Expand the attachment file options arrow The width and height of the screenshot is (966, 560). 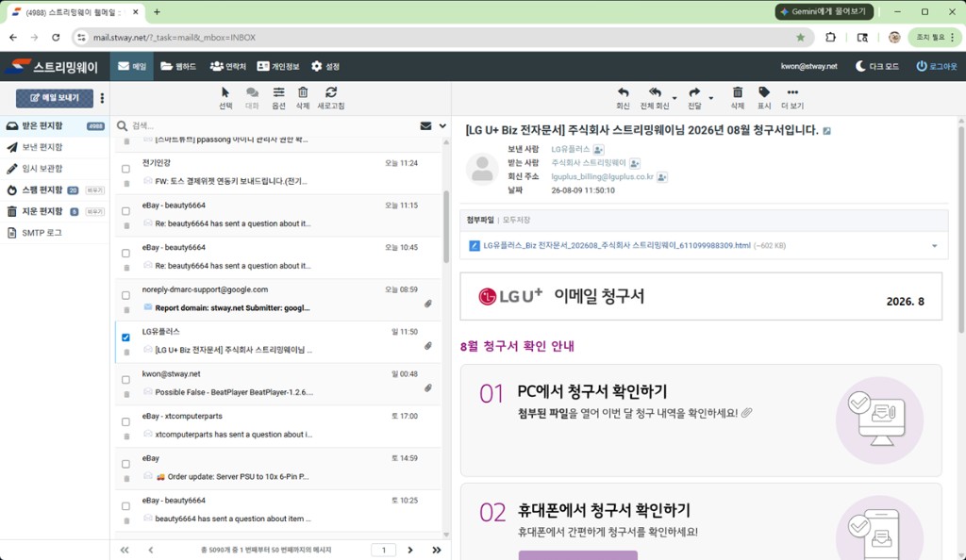(x=935, y=245)
